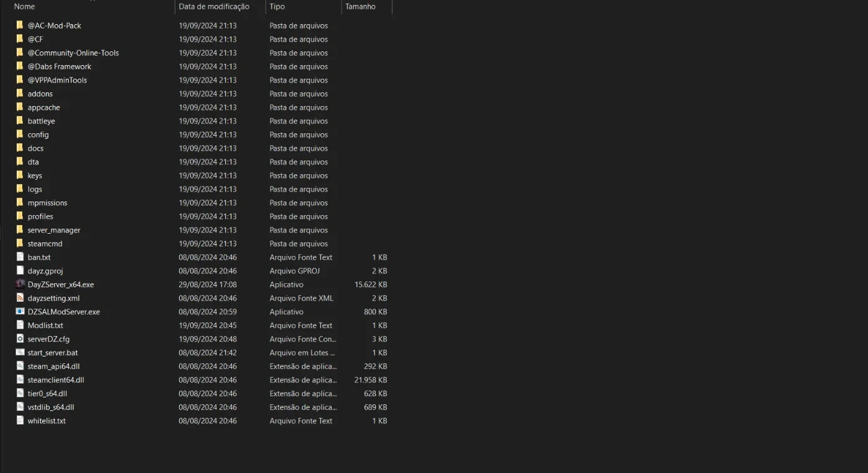Click the Arquivo Fonte XML type cell
Screen dimensions: 868x473
pos(301,298)
